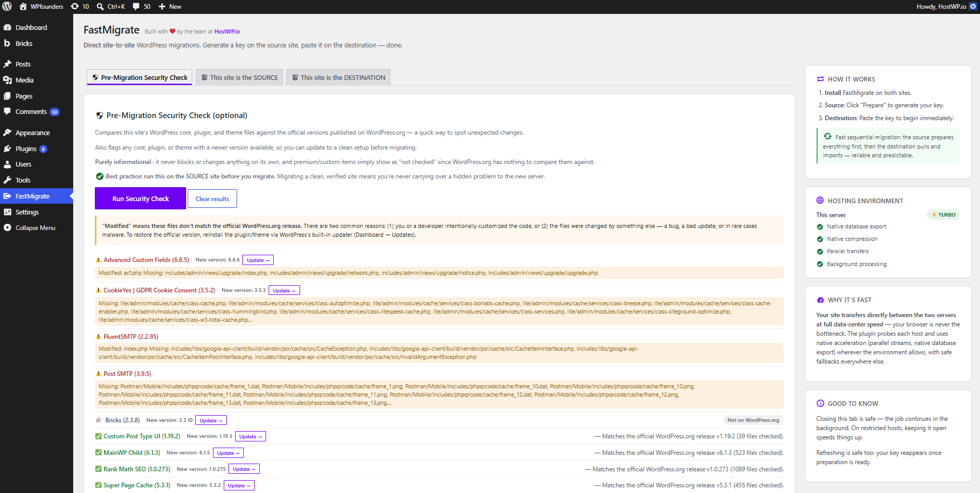This screenshot has width=980, height=493.
Task: Click Not on WordPress.org badge
Action: point(753,420)
